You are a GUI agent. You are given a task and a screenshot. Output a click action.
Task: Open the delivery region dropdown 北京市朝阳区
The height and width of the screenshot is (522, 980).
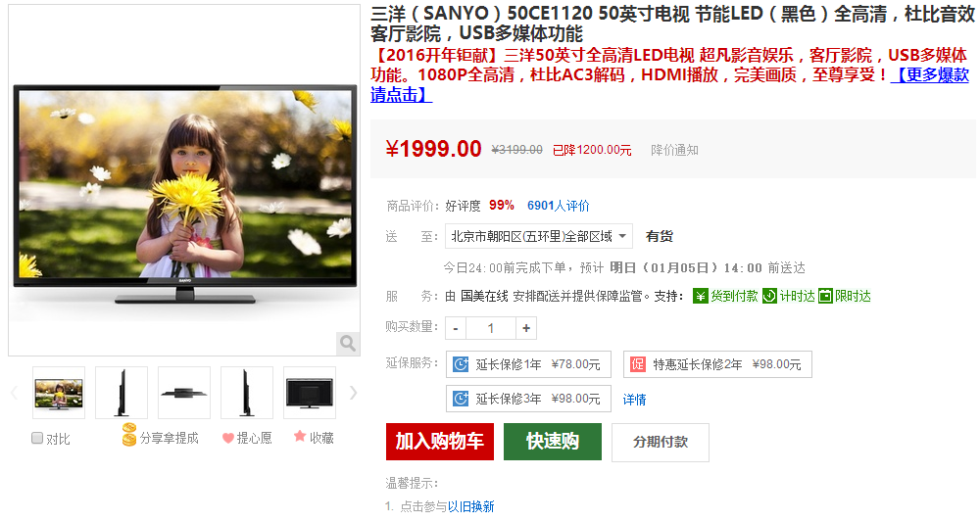click(x=539, y=236)
